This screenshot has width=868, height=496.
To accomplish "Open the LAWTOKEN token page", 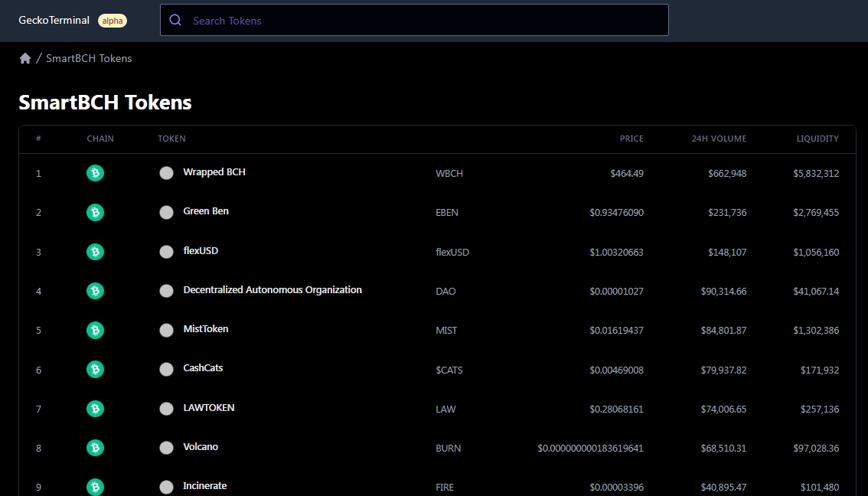I will pyautogui.click(x=209, y=407).
